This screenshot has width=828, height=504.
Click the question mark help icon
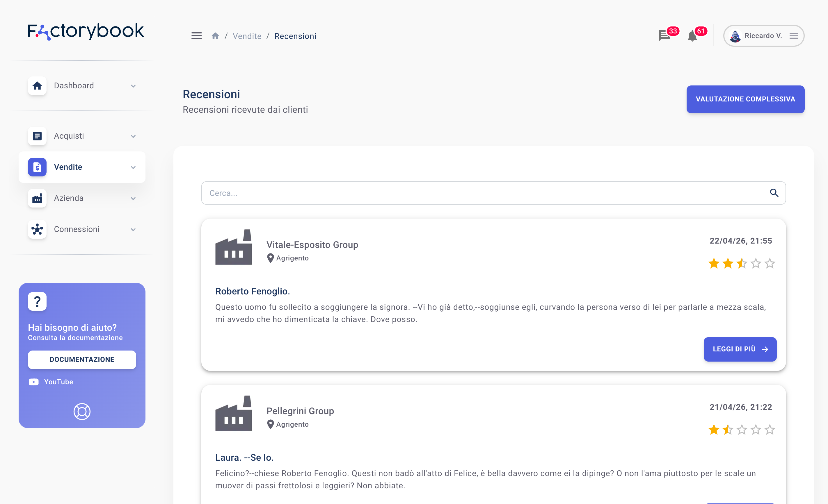click(x=37, y=301)
